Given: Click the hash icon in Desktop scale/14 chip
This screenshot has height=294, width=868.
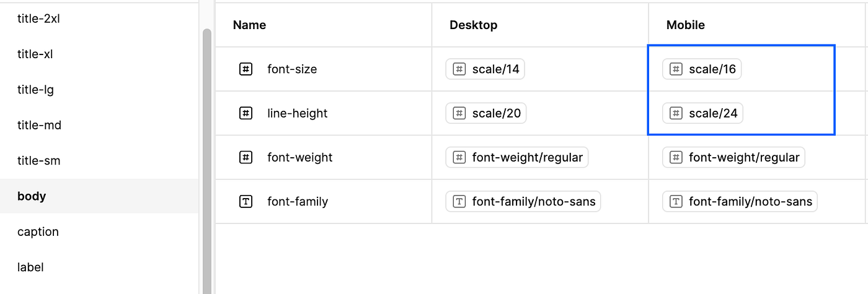Looking at the screenshot, I should coord(459,69).
